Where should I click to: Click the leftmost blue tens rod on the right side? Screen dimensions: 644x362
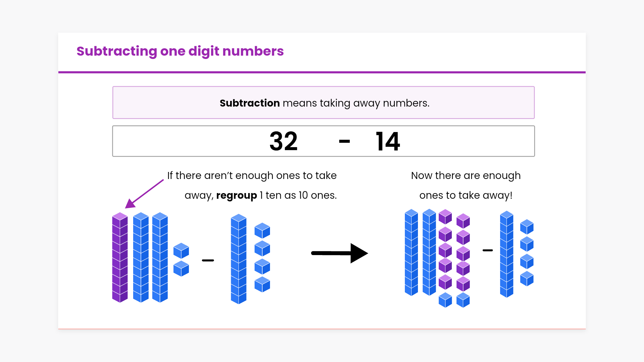[x=411, y=252]
